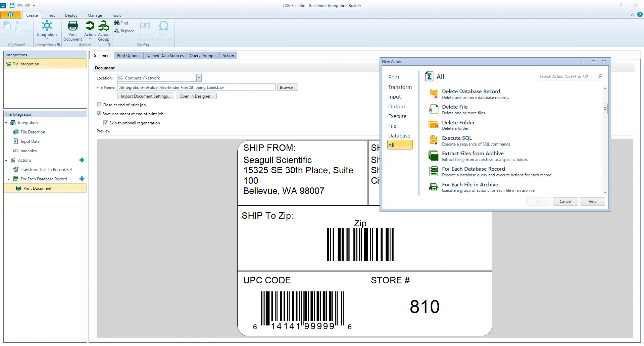Open the Named Data Sources tab
Image resolution: width=644 pixels, height=346 pixels.
(x=165, y=56)
